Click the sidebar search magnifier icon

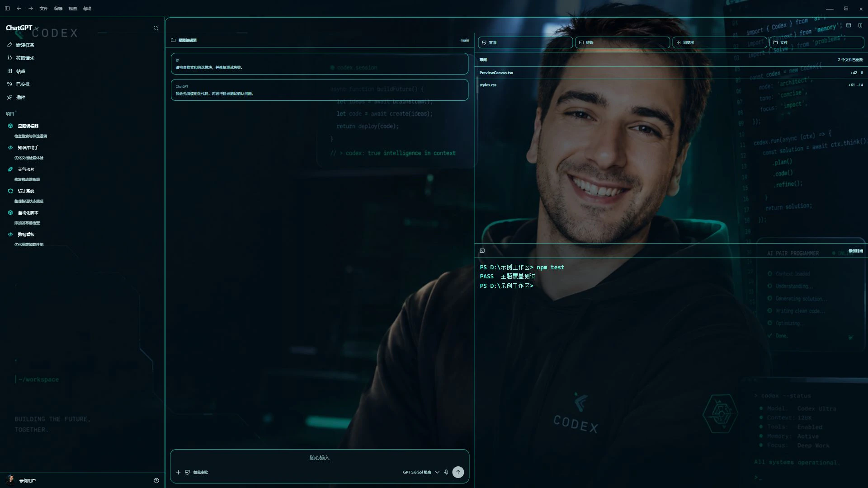156,28
